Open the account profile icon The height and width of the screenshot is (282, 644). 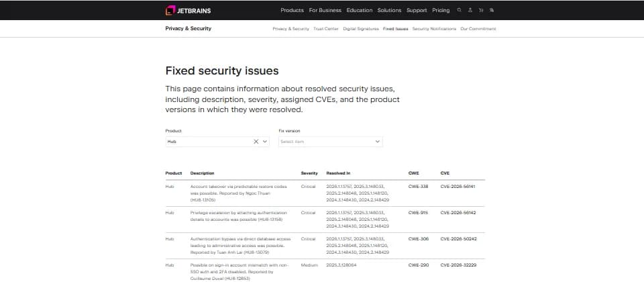tap(470, 10)
